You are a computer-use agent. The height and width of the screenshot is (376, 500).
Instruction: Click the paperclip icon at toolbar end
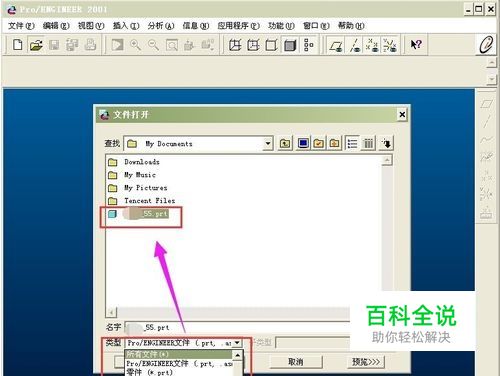486,45
